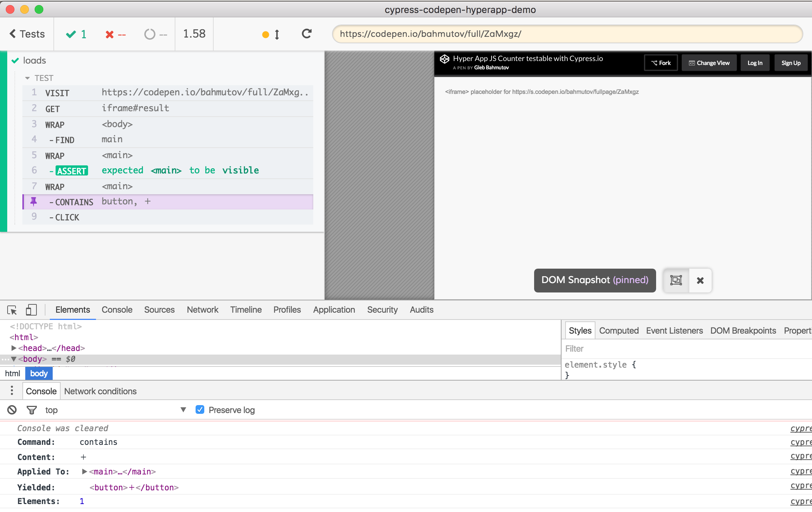Collapse the TEST commands section
The height and width of the screenshot is (512, 812).
(x=27, y=78)
